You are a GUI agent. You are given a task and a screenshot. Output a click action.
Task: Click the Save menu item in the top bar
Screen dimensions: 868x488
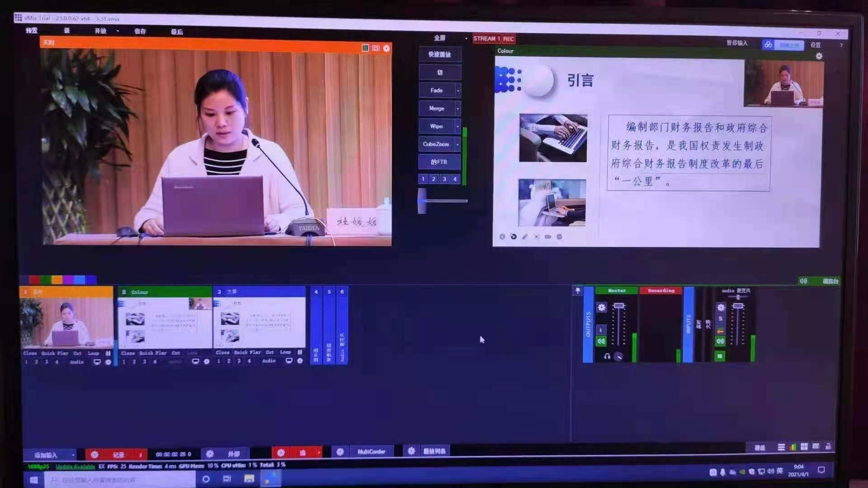pos(140,32)
